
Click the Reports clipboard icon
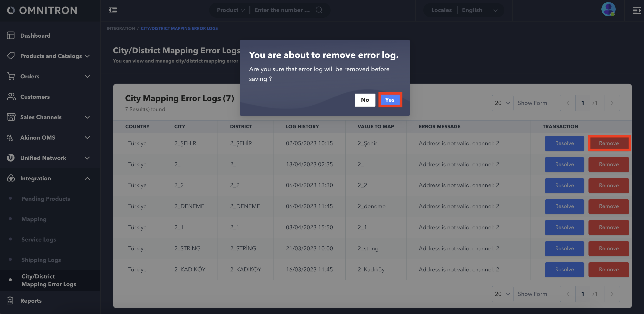pyautogui.click(x=10, y=300)
